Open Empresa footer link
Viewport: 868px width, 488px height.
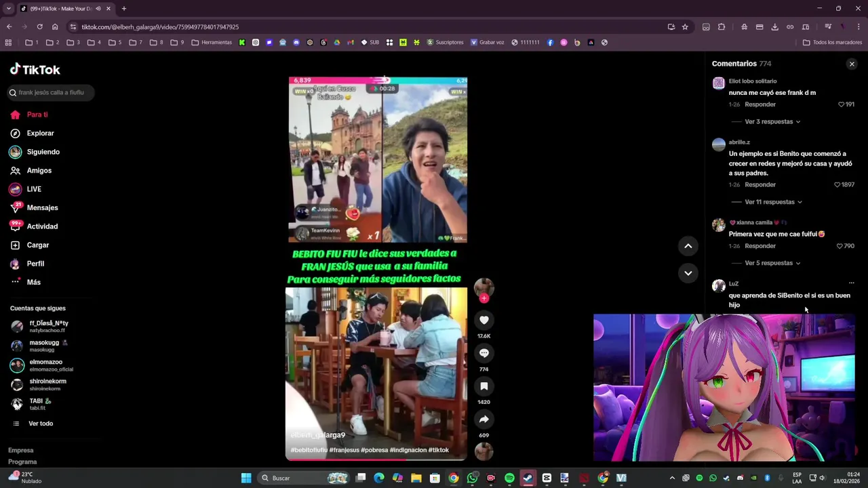click(20, 450)
